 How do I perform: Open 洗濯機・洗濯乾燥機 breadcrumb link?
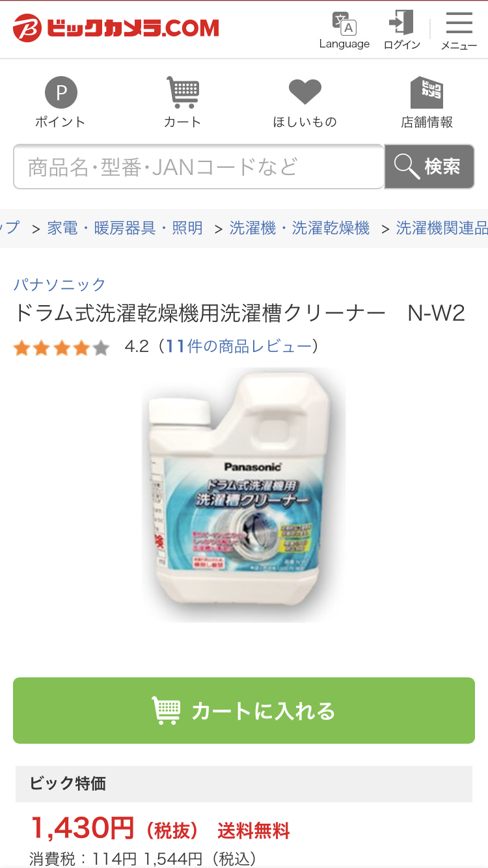point(299,228)
